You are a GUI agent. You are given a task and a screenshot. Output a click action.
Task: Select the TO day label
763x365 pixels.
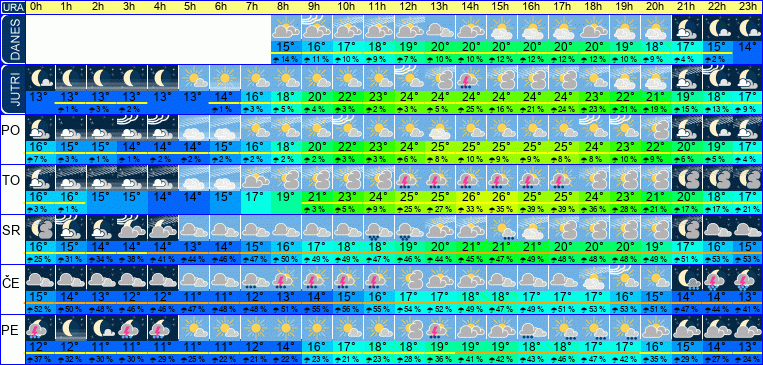point(11,181)
